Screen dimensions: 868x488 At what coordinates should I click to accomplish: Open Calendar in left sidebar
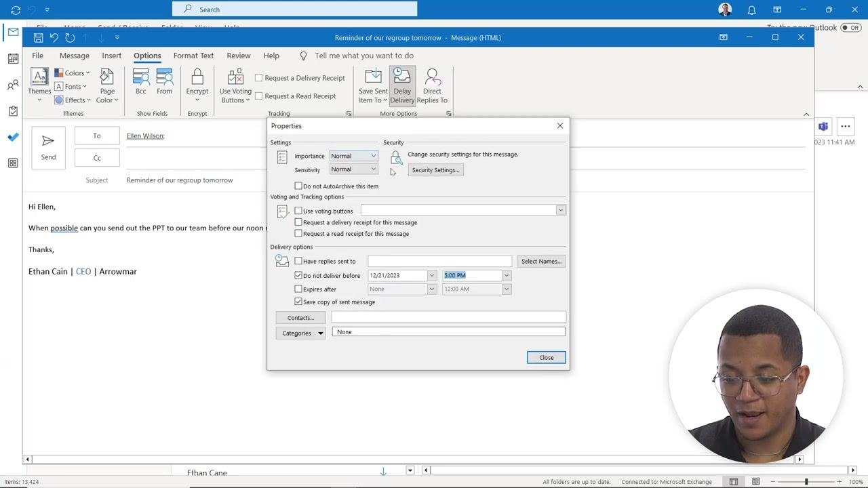(13, 58)
